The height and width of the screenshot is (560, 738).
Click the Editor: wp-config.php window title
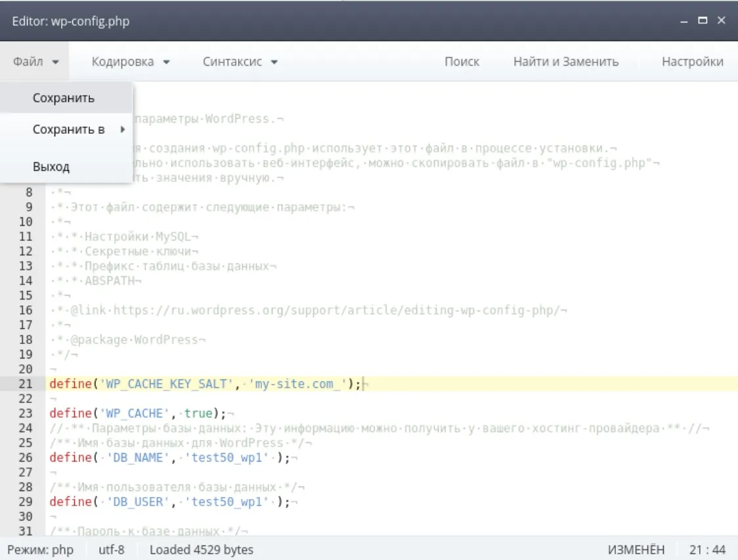click(71, 21)
